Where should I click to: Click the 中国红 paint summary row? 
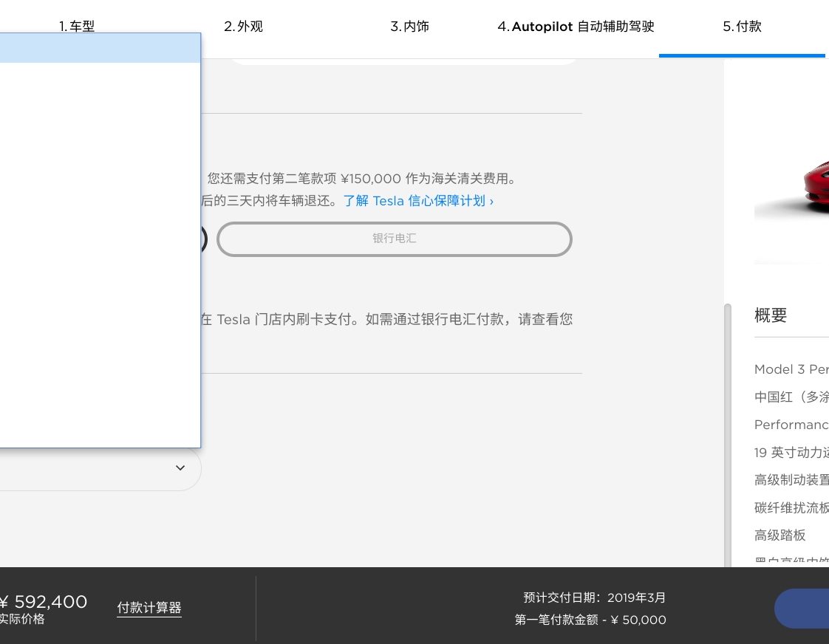[x=791, y=397]
